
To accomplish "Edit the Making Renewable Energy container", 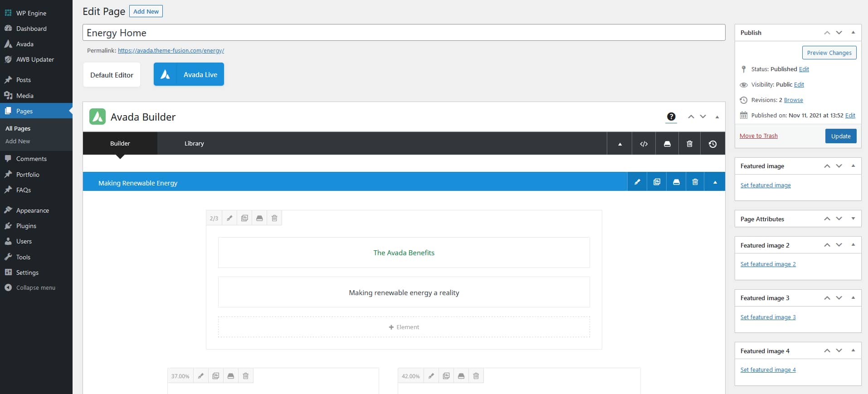I will [637, 182].
